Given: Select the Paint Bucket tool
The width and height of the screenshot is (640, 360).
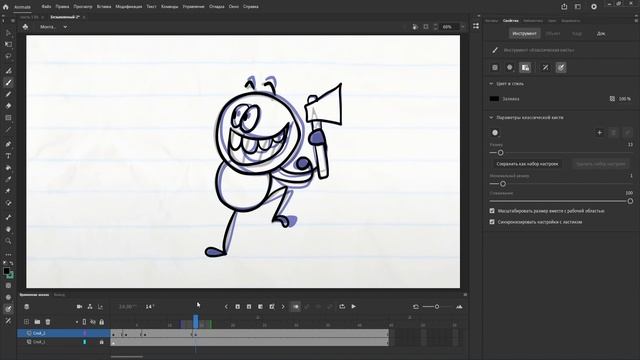Looking at the screenshot, I should point(8,168).
